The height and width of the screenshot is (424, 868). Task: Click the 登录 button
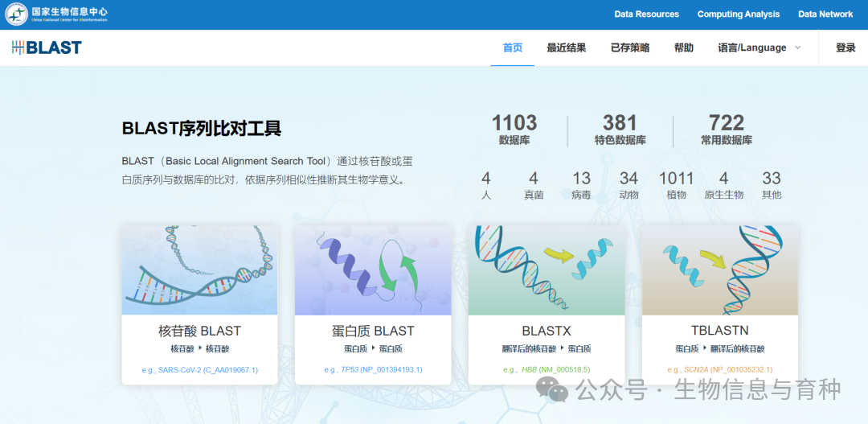coord(845,47)
